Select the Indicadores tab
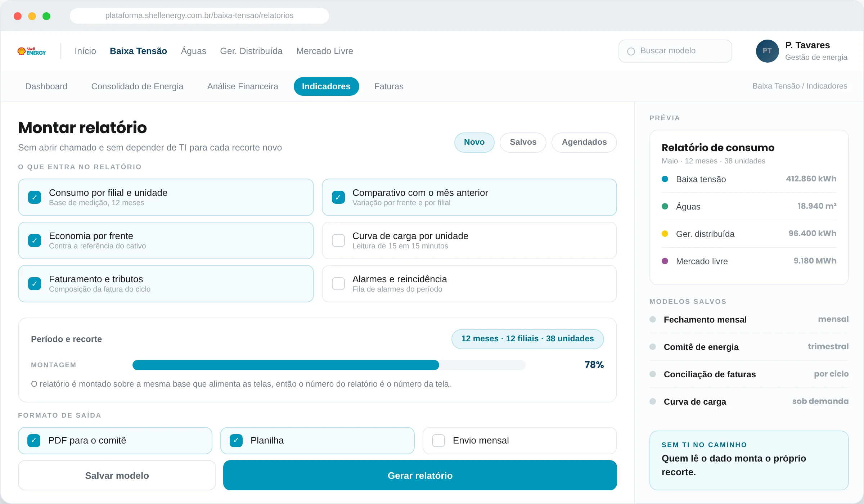 tap(326, 86)
